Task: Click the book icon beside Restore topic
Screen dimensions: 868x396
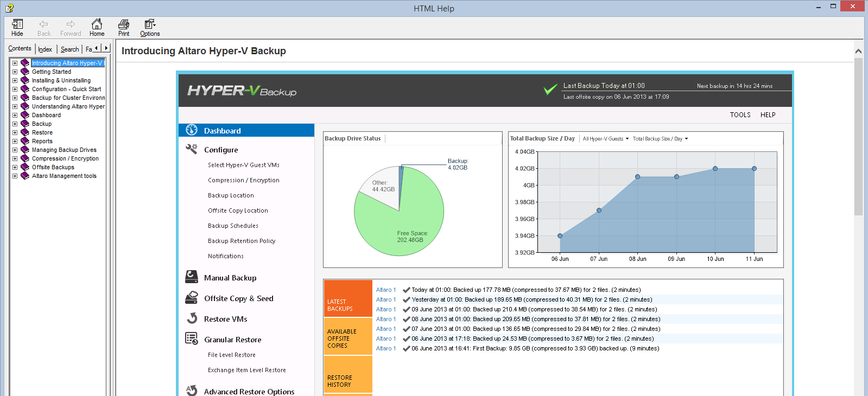Action: tap(25, 132)
